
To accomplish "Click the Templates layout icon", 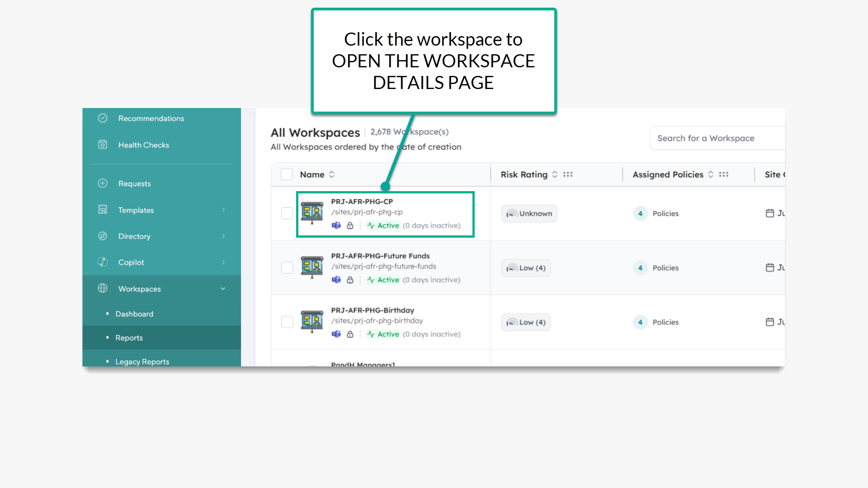I will coord(103,210).
